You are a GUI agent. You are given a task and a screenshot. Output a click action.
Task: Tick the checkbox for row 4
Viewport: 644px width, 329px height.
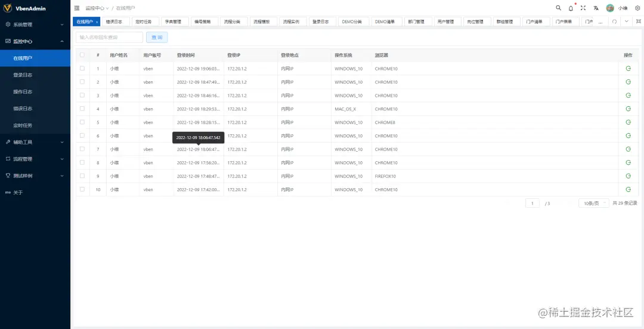point(82,109)
